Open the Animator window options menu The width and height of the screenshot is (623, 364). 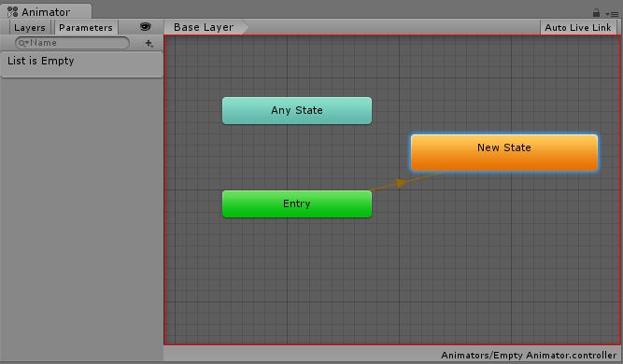pyautogui.click(x=613, y=13)
